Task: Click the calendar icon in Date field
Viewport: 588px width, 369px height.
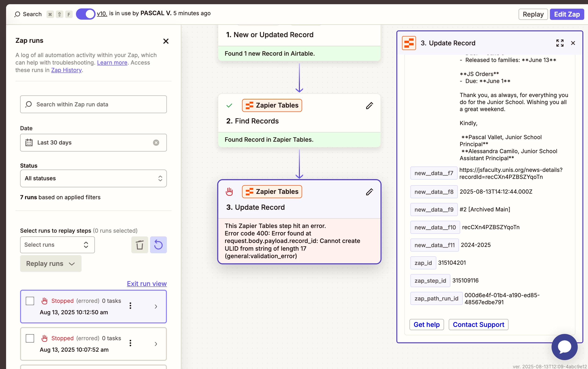Action: click(x=29, y=142)
